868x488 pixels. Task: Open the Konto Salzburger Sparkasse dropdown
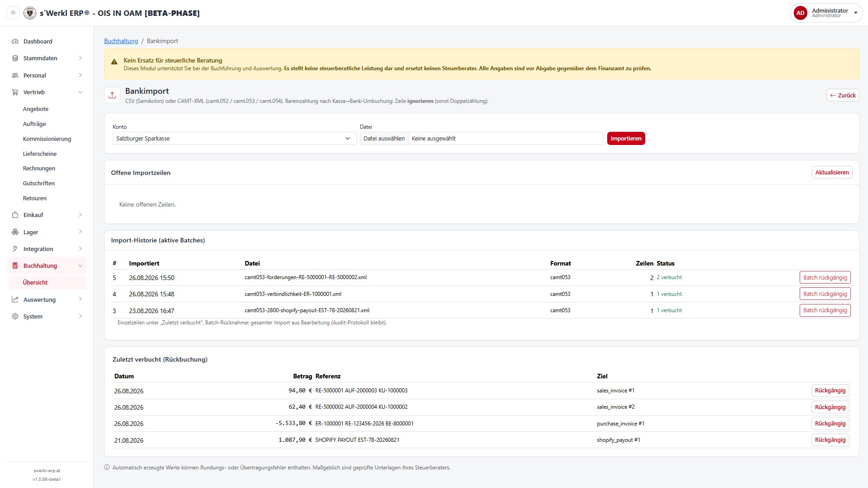point(234,138)
